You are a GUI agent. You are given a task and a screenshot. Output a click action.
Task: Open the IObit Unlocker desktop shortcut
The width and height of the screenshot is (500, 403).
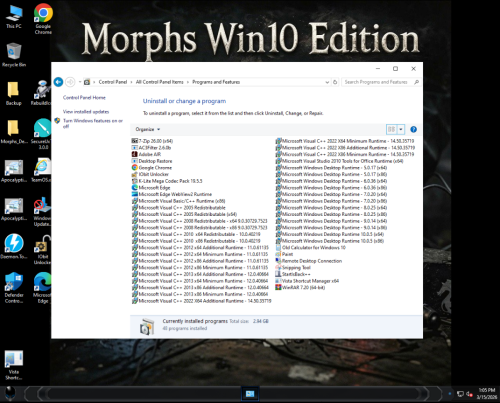click(x=42, y=250)
